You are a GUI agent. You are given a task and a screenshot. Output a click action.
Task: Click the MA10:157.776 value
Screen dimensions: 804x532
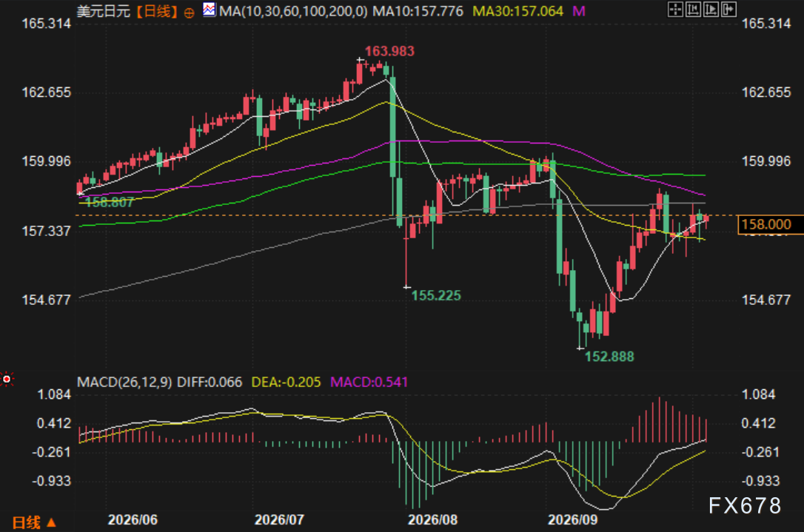point(418,11)
